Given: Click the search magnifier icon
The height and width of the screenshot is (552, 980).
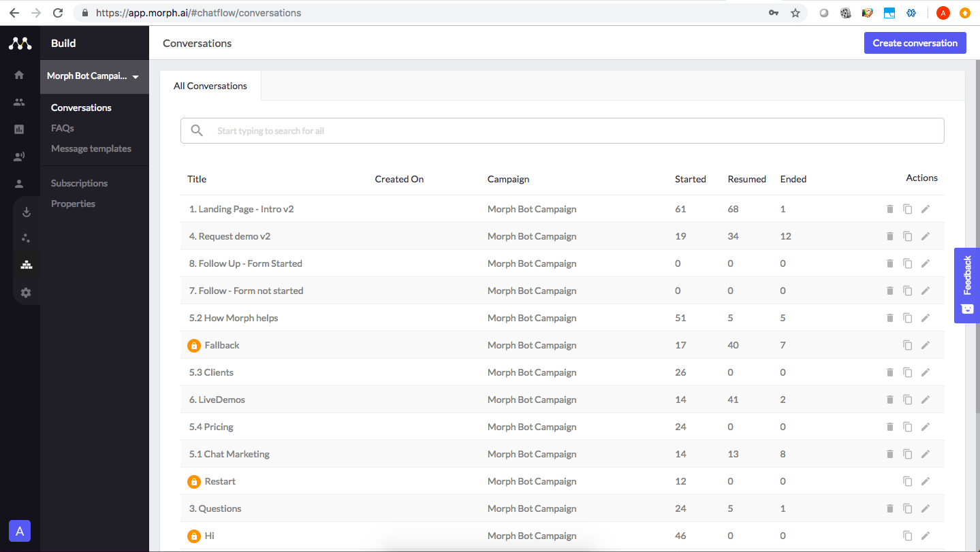Looking at the screenshot, I should pyautogui.click(x=197, y=131).
